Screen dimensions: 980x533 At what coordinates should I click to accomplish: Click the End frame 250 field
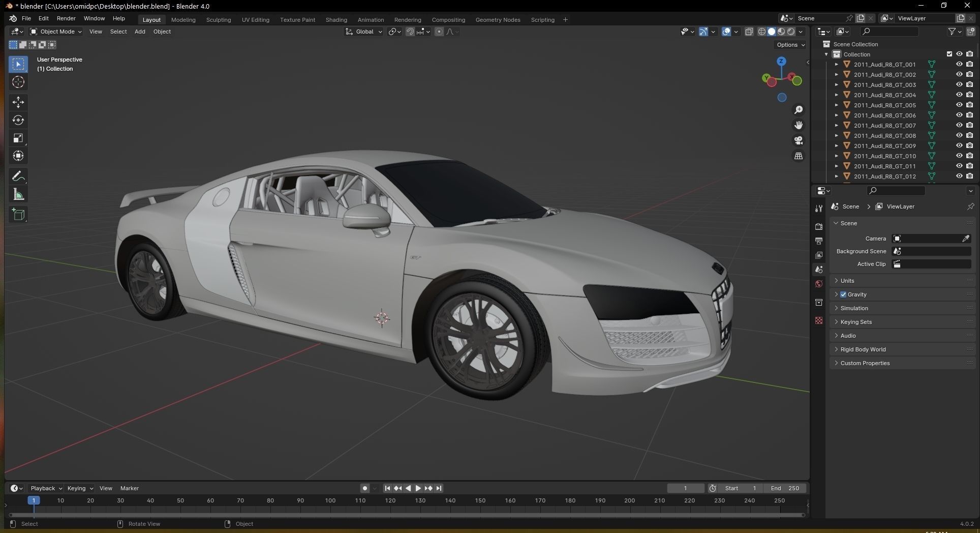[785, 488]
